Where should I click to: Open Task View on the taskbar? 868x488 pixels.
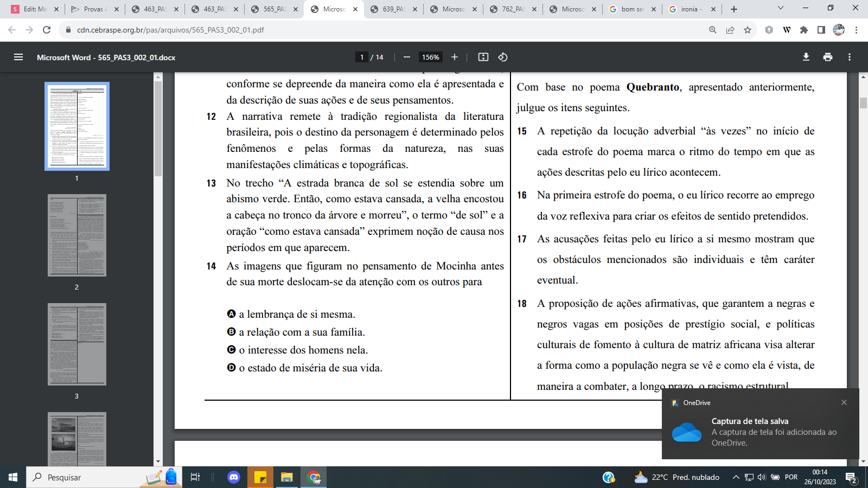pyautogui.click(x=195, y=477)
